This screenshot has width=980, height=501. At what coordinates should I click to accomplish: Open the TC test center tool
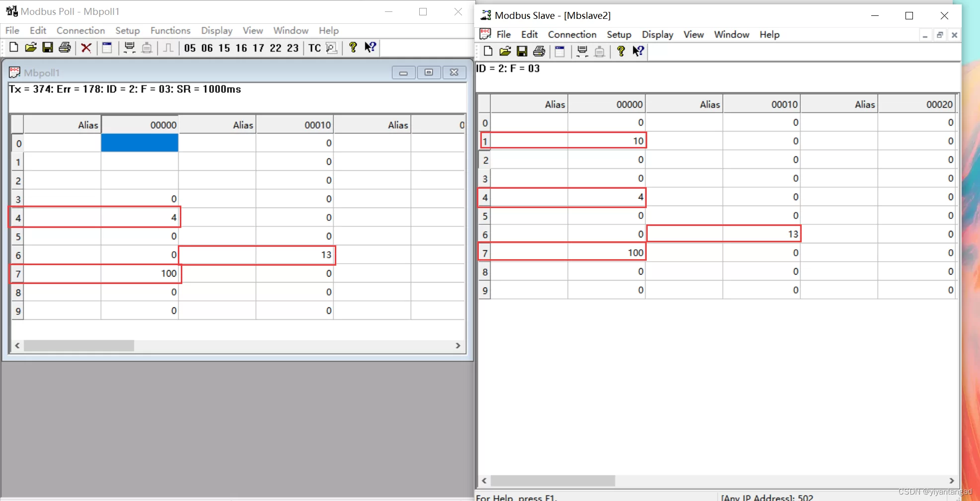314,48
